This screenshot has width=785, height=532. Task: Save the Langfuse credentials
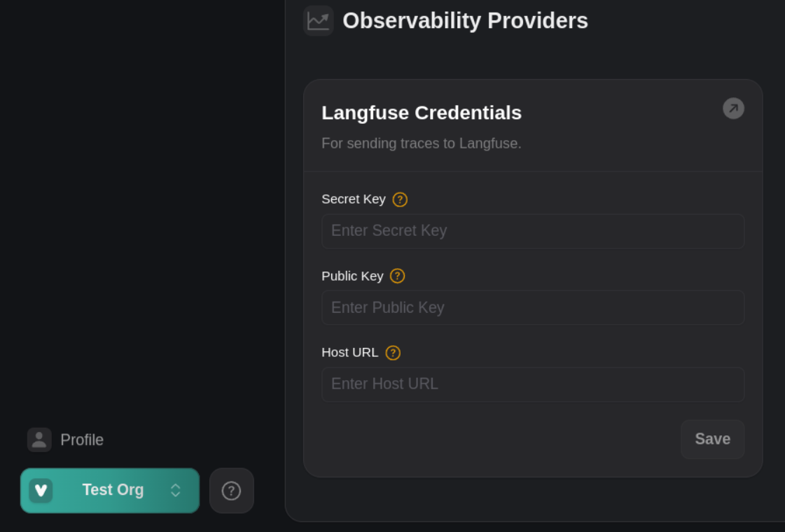pos(712,439)
